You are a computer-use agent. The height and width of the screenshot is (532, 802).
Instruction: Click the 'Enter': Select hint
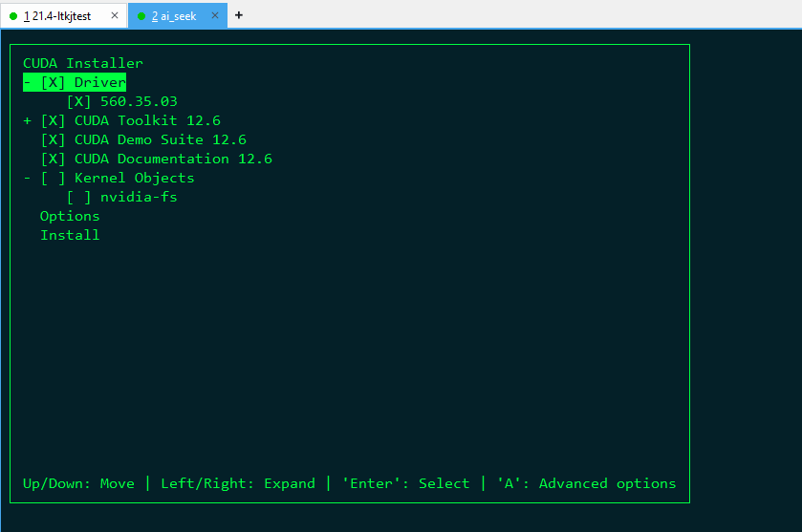(x=405, y=483)
